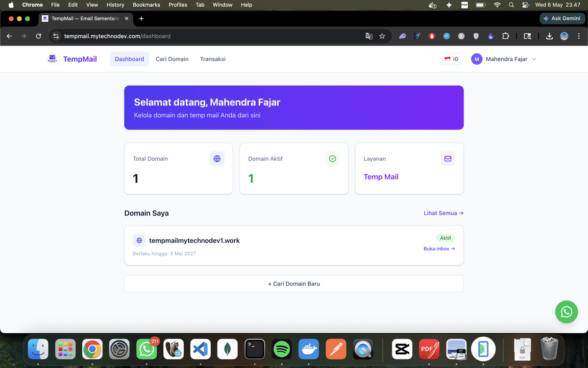Open the floating WhatsApp chat button
This screenshot has width=588, height=368.
pyautogui.click(x=566, y=312)
